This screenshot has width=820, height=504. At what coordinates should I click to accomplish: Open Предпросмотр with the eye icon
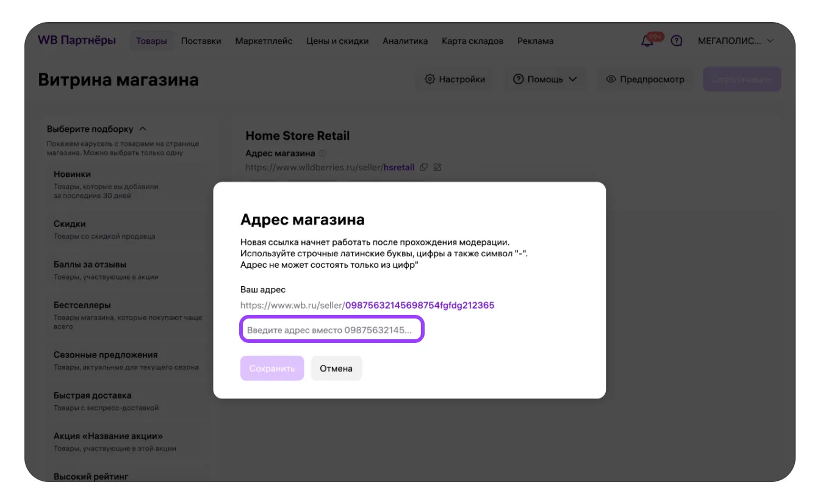(x=645, y=79)
